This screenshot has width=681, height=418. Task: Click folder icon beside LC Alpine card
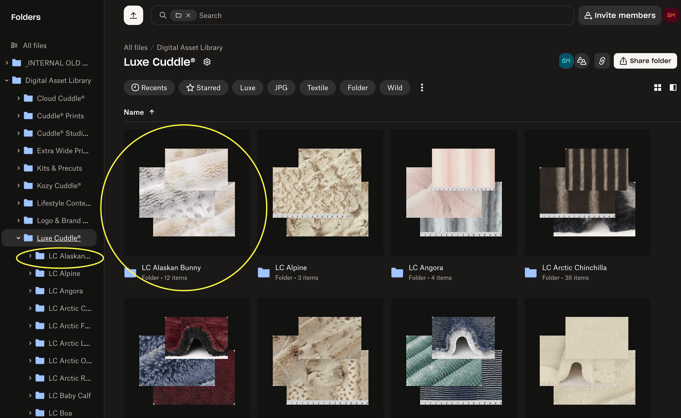pyautogui.click(x=264, y=272)
